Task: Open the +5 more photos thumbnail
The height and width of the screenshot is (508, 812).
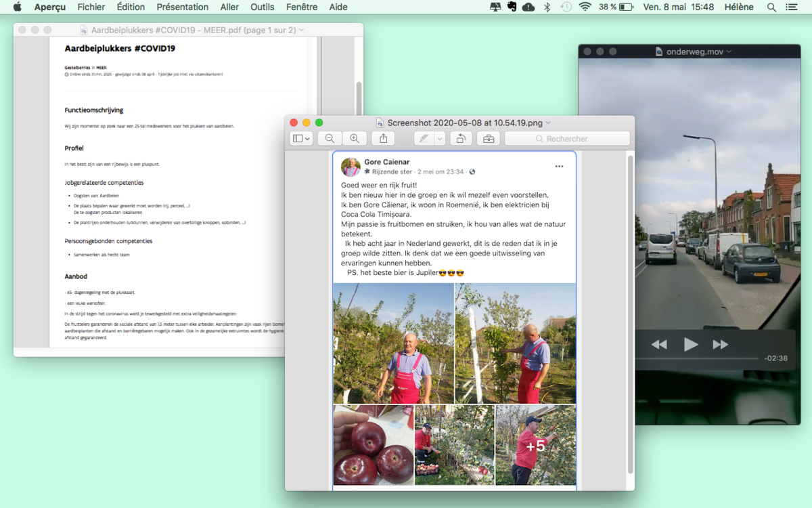Action: point(536,445)
